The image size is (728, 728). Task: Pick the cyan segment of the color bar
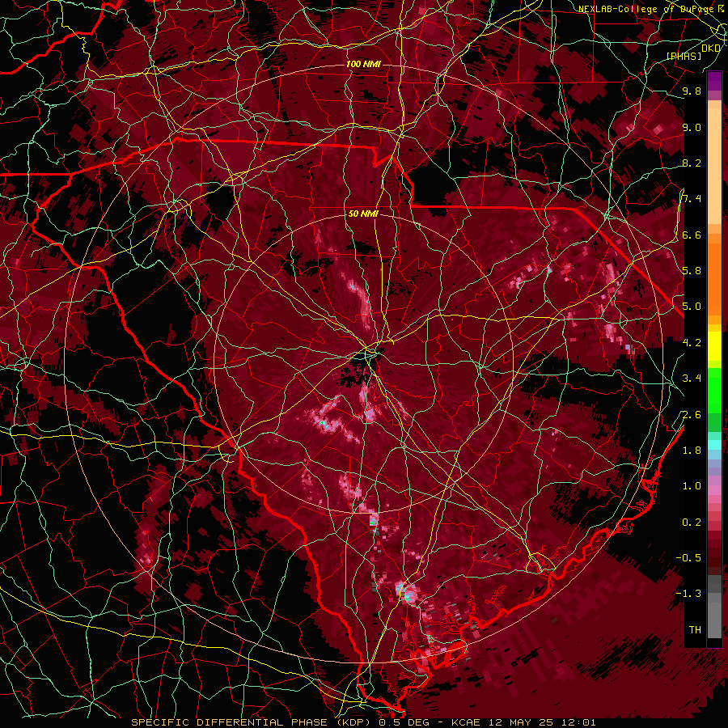714,445
